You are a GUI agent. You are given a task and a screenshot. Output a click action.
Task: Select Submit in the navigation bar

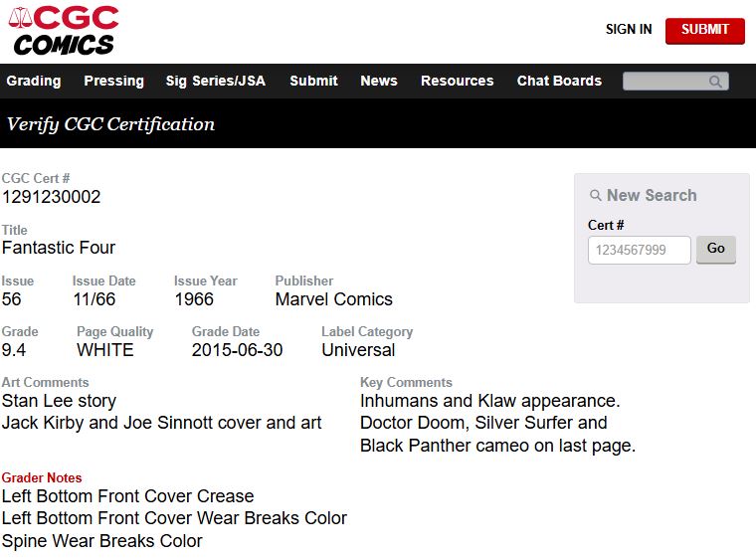click(313, 81)
